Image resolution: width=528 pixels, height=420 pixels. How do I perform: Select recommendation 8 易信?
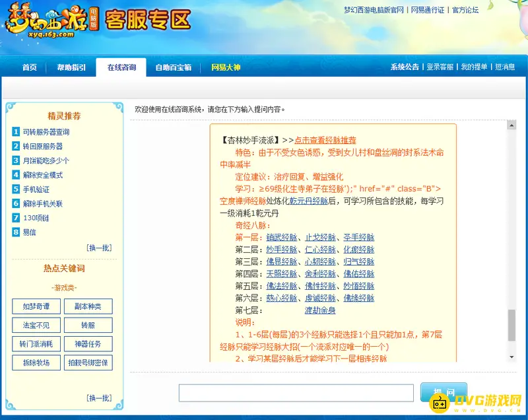click(x=29, y=232)
